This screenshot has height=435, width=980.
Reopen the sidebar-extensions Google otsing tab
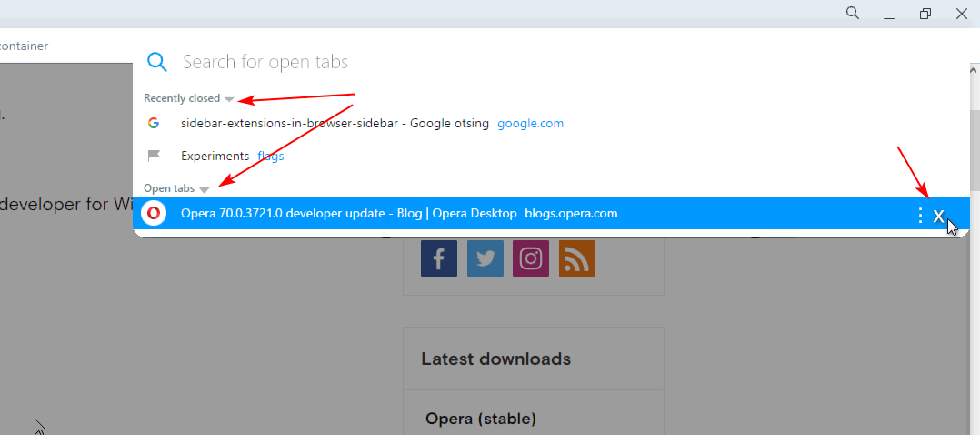click(551, 123)
